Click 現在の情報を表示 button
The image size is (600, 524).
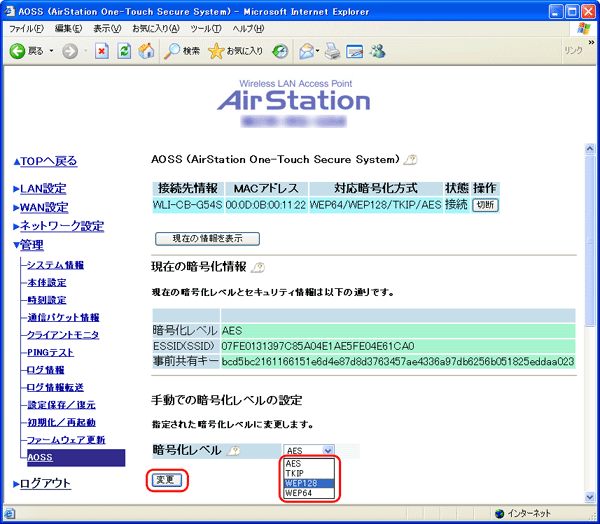point(207,238)
